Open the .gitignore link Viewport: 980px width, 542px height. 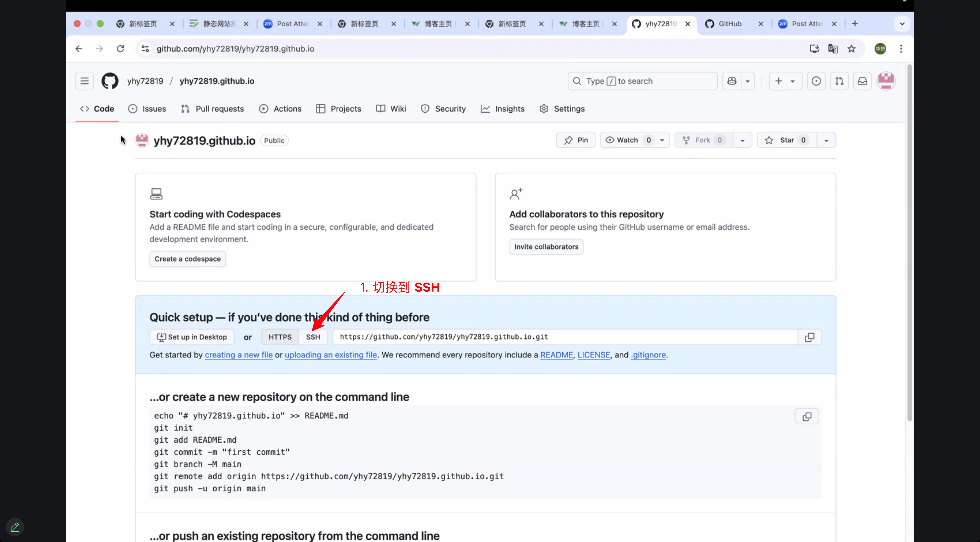pyautogui.click(x=648, y=355)
